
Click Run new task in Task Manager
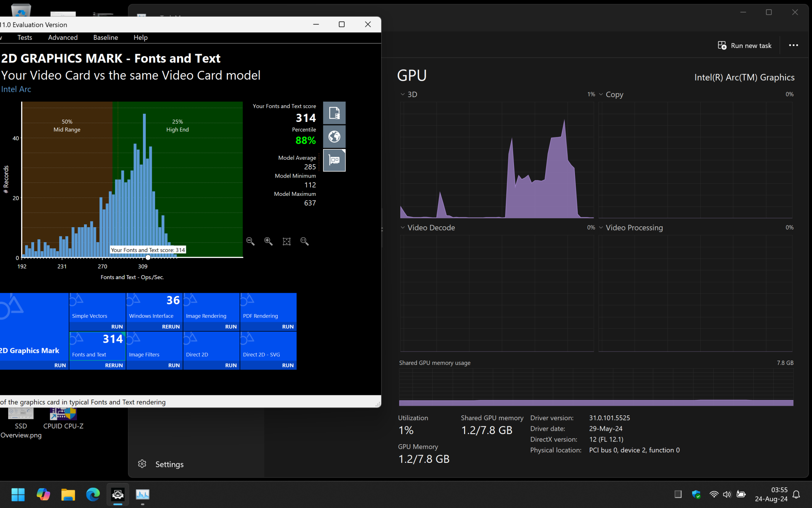[745, 46]
